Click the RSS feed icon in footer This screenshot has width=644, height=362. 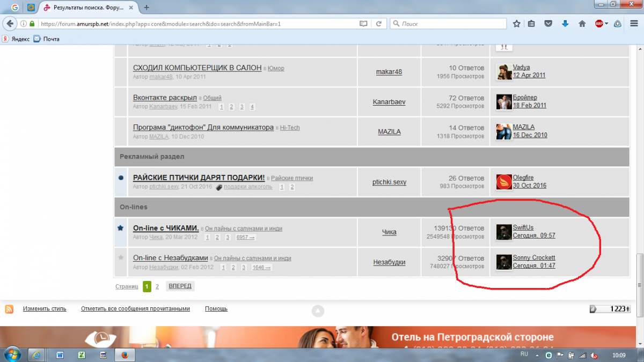click(x=9, y=309)
